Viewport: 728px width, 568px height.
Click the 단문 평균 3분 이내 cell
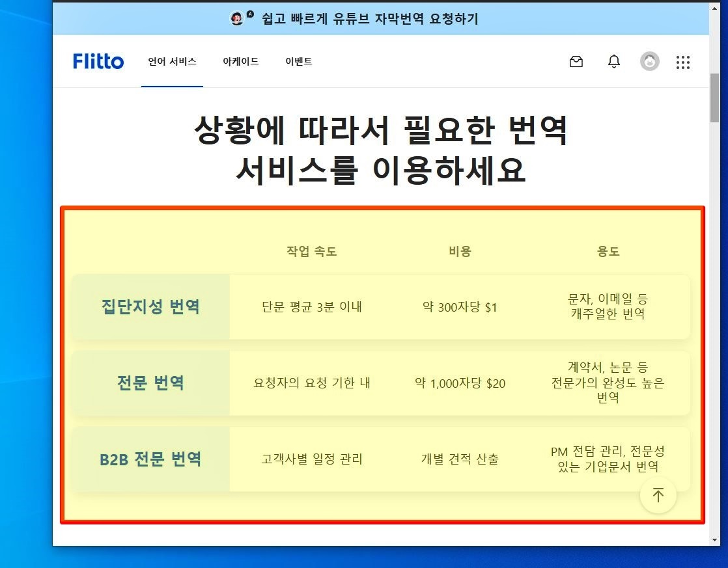pos(311,306)
